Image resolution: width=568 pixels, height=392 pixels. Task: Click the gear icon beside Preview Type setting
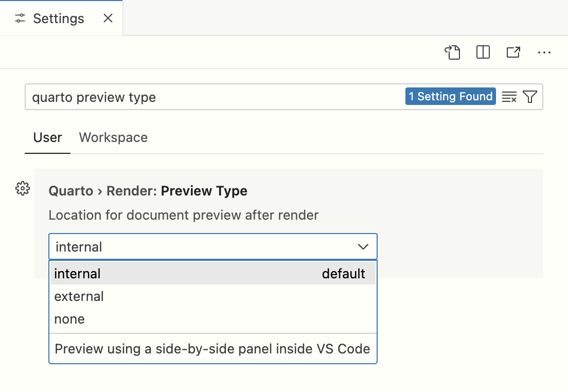click(x=22, y=189)
